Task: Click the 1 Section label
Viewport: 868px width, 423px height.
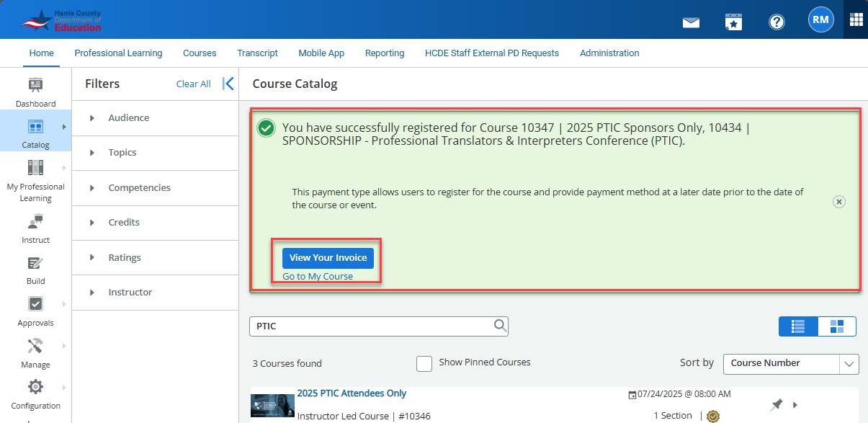Action: (x=673, y=416)
